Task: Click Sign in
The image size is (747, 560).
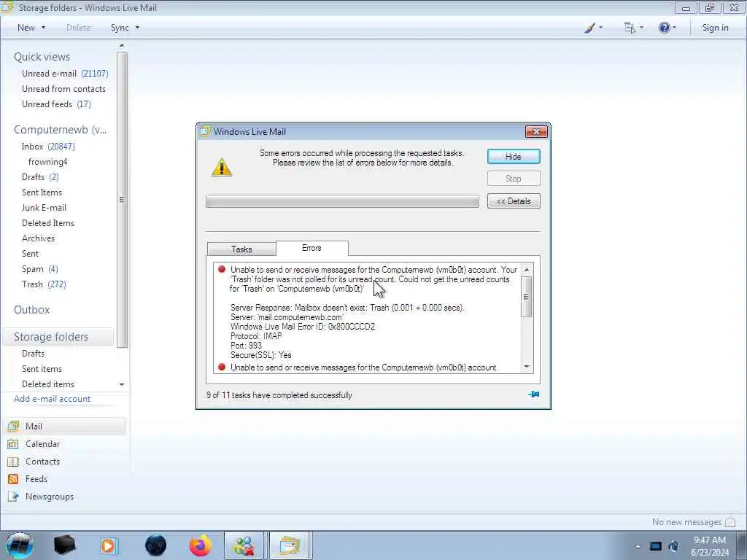Action: [x=715, y=28]
